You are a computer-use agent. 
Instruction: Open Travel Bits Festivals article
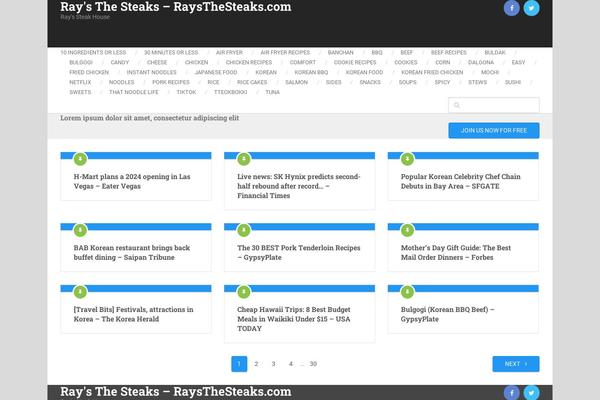click(x=133, y=314)
